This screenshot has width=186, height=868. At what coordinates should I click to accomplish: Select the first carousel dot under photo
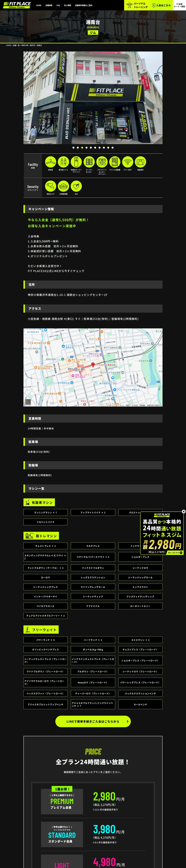[73, 148]
